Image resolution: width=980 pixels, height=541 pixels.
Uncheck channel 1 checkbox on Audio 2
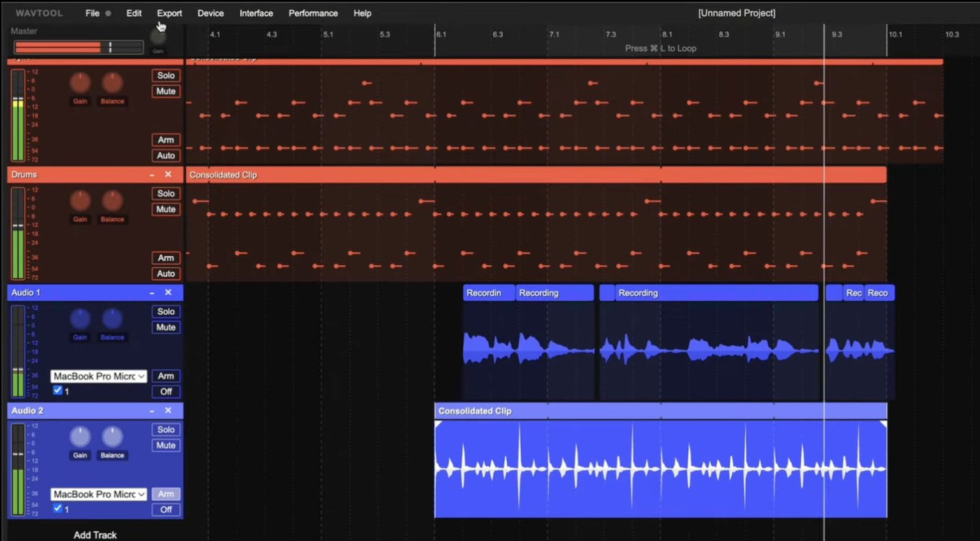(58, 508)
